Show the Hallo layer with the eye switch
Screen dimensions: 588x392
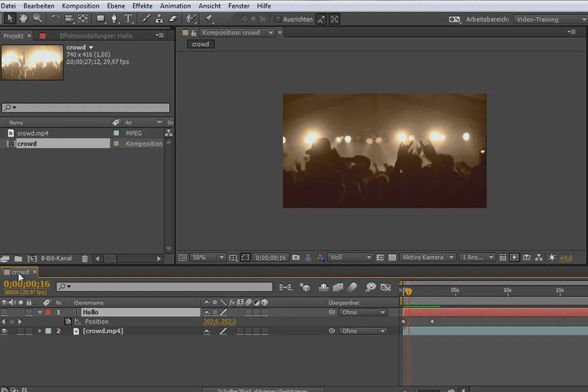point(4,312)
